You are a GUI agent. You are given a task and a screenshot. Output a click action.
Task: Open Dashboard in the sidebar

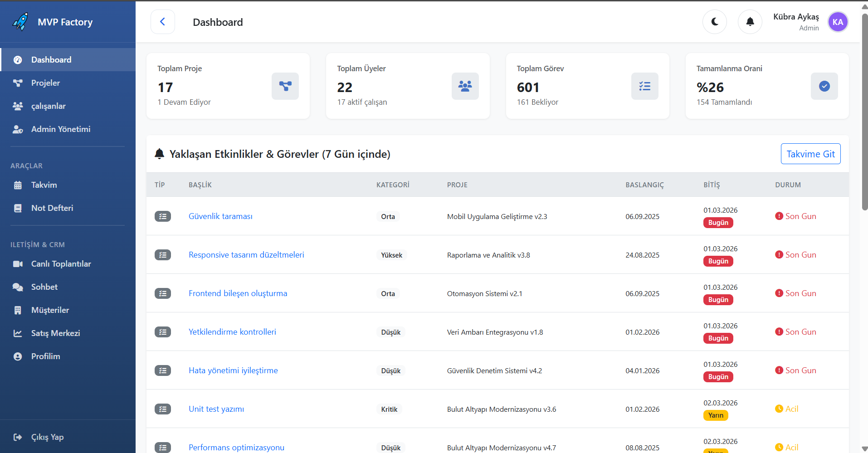pos(68,60)
